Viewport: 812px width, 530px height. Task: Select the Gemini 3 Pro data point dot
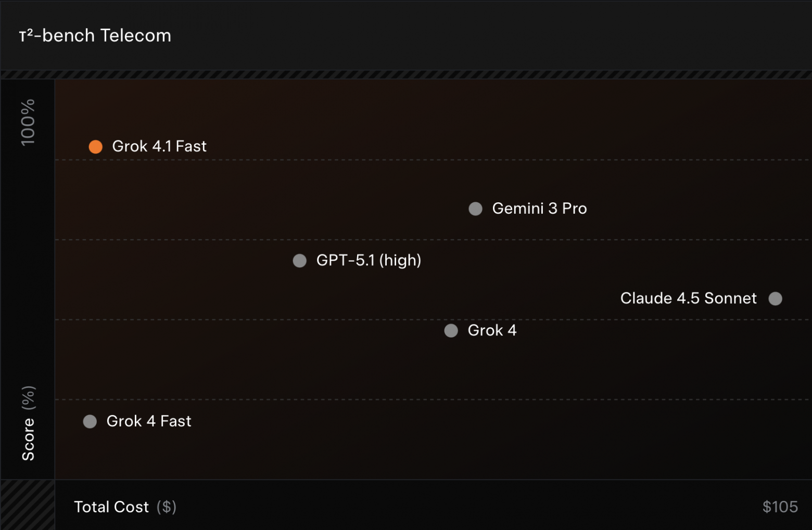pyautogui.click(x=475, y=209)
